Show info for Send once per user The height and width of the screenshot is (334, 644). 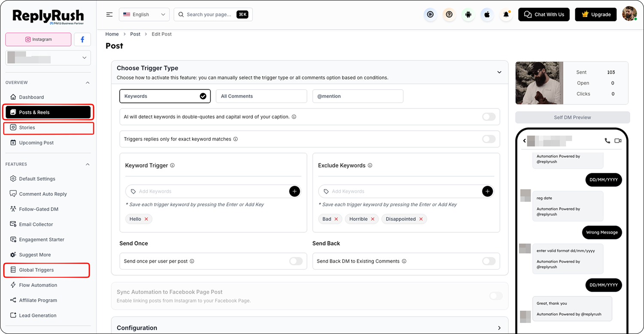coord(192,261)
